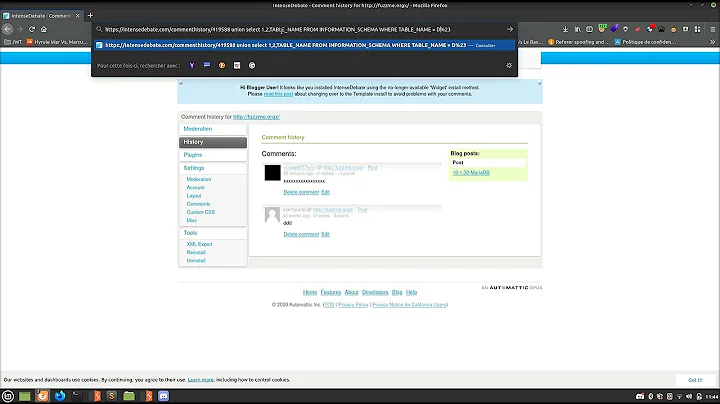Open the About footer link
Image resolution: width=720 pixels, height=404 pixels.
tap(351, 292)
